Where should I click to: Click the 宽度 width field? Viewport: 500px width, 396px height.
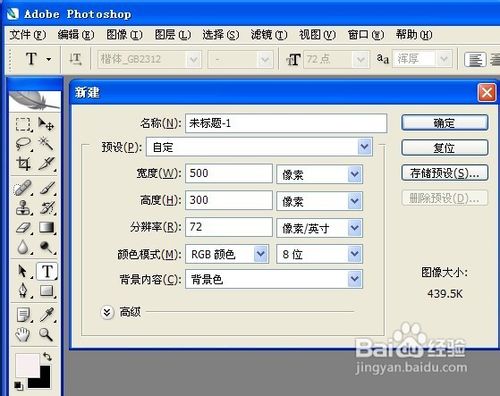(229, 173)
